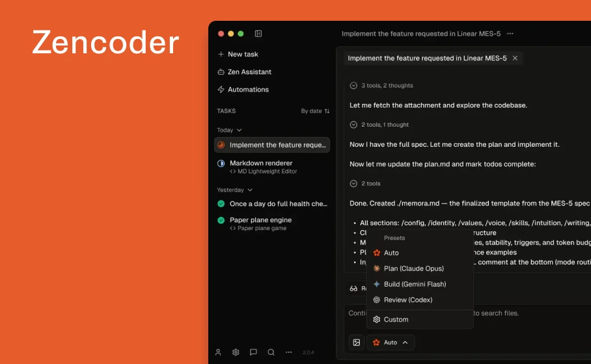Open settings gear icon in sidebar footer

click(236, 352)
